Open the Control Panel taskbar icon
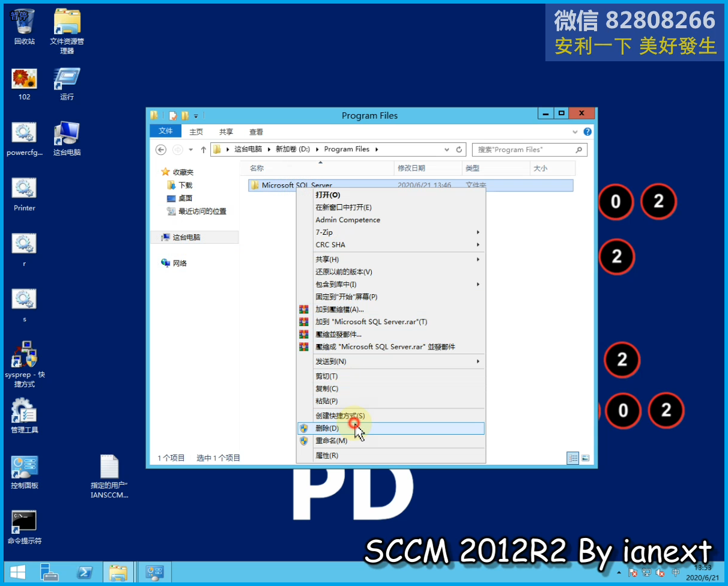 tap(155, 572)
